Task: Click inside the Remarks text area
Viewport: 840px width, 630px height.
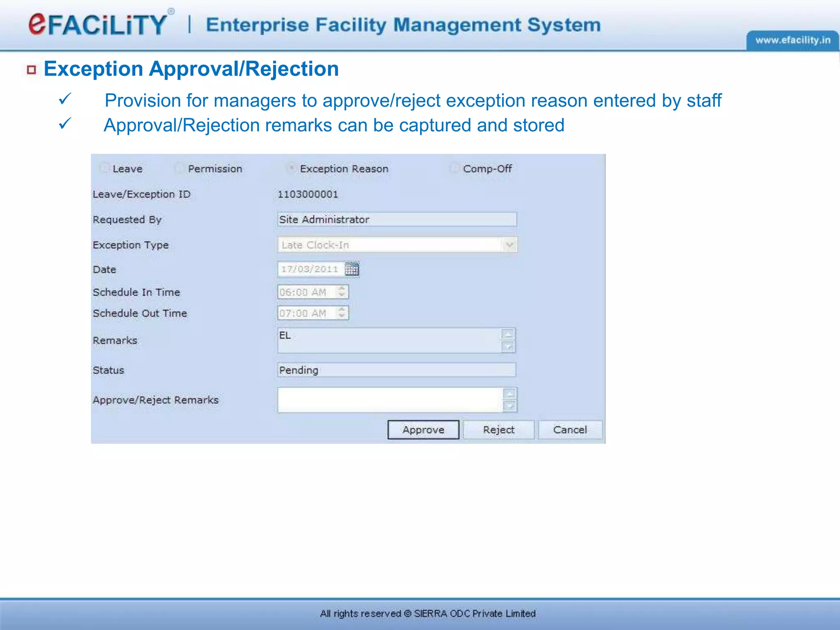Action: 389,340
